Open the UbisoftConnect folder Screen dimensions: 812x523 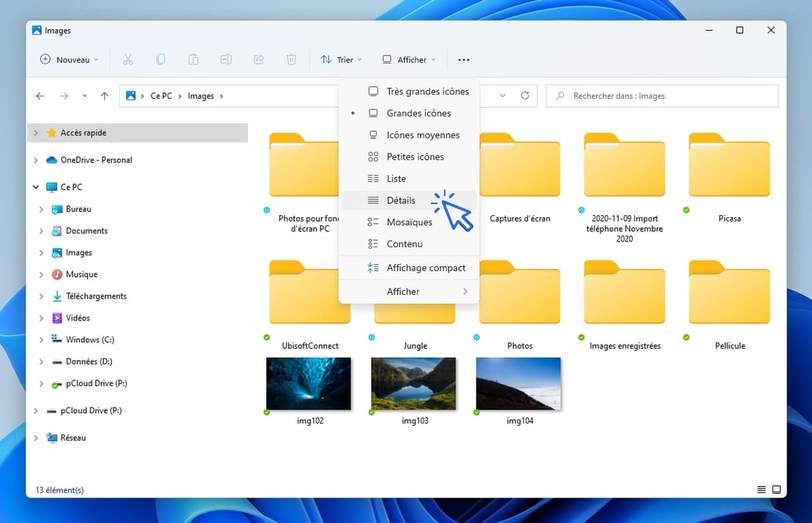(x=309, y=306)
